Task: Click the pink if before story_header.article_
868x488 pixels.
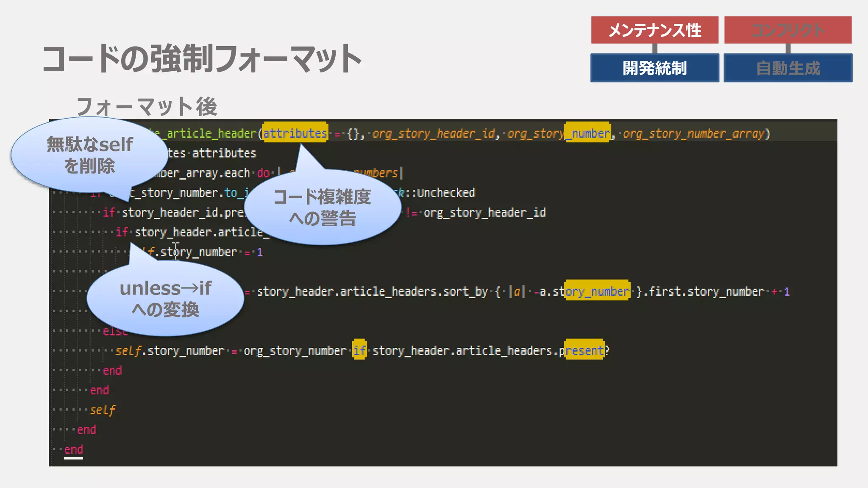Action: pos(122,232)
